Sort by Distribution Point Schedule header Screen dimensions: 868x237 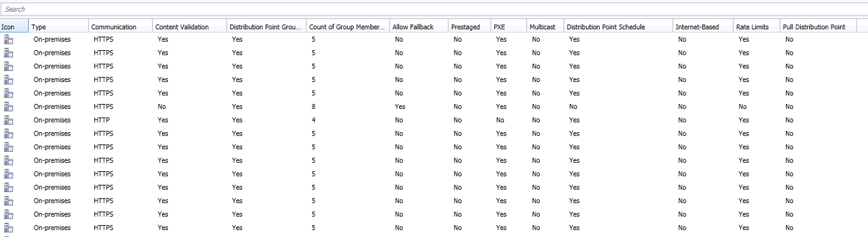[x=618, y=27]
